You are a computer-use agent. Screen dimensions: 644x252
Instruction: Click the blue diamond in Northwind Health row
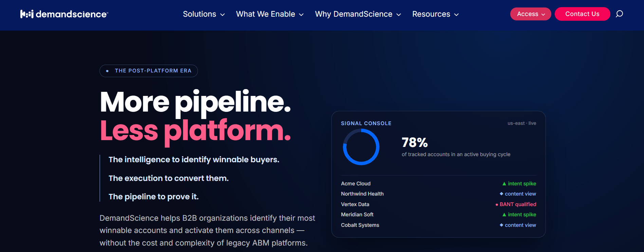click(501, 194)
